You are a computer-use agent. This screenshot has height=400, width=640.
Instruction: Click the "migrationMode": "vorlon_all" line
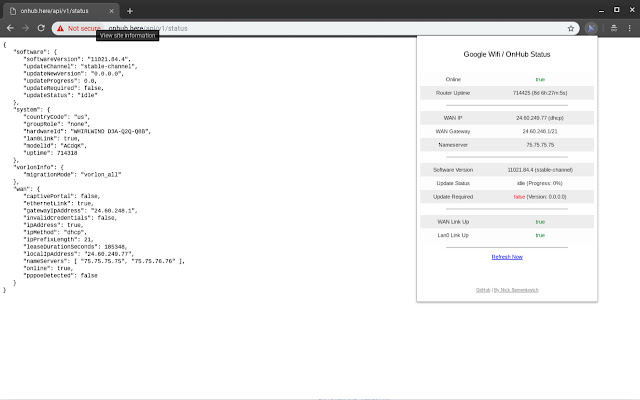click(72, 175)
